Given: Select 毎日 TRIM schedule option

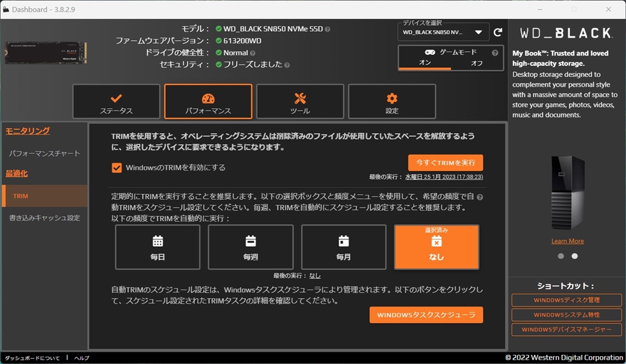Looking at the screenshot, I should [x=158, y=247].
